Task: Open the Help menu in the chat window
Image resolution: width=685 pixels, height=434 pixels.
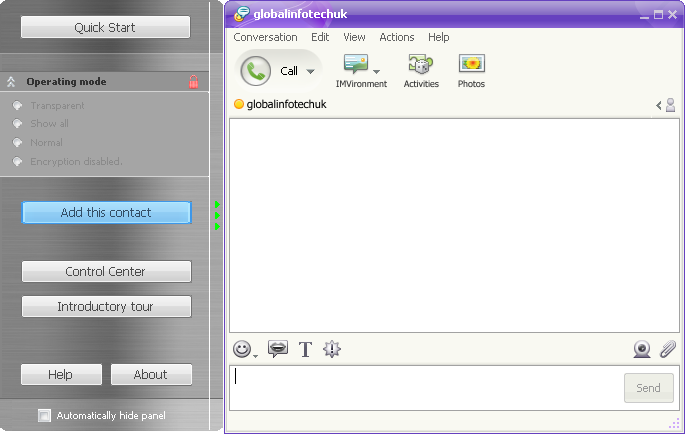Action: coord(439,37)
